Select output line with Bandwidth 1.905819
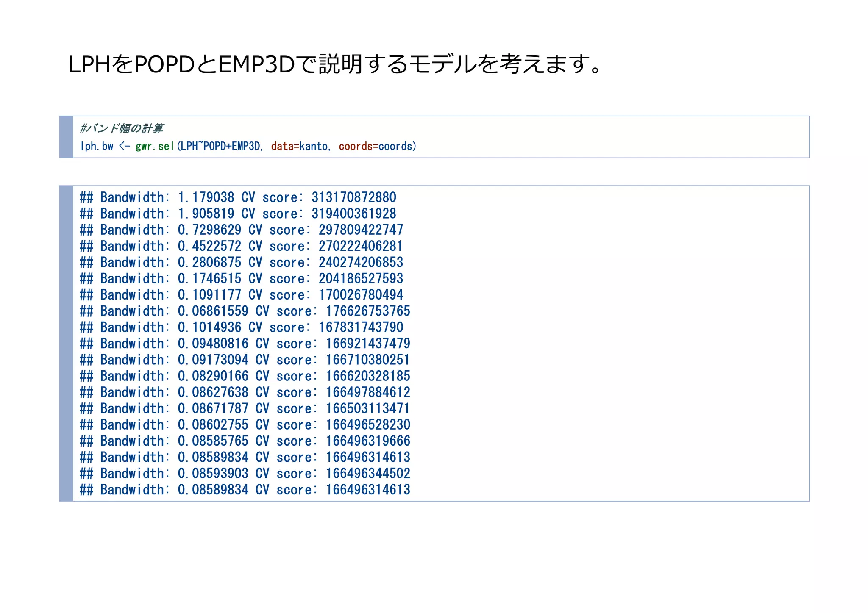 pos(238,214)
